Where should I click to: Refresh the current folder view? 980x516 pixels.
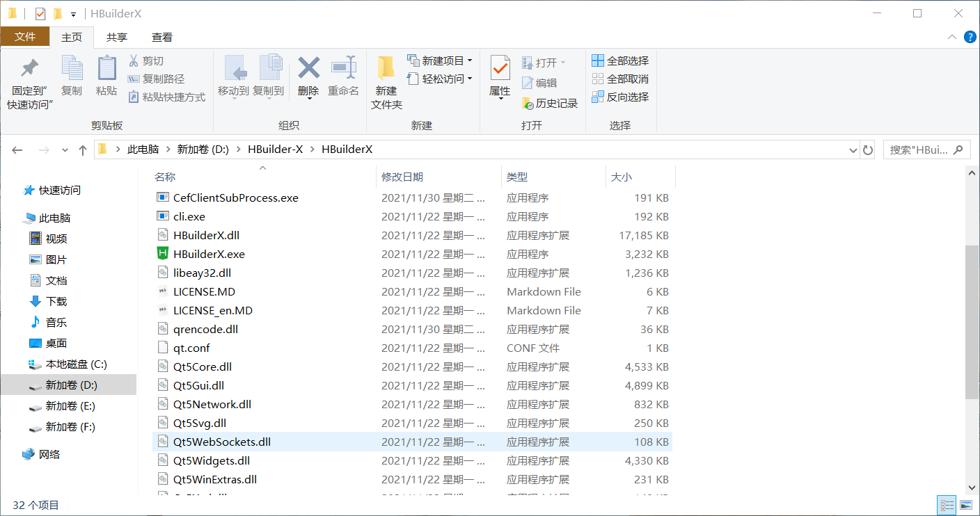tap(867, 150)
